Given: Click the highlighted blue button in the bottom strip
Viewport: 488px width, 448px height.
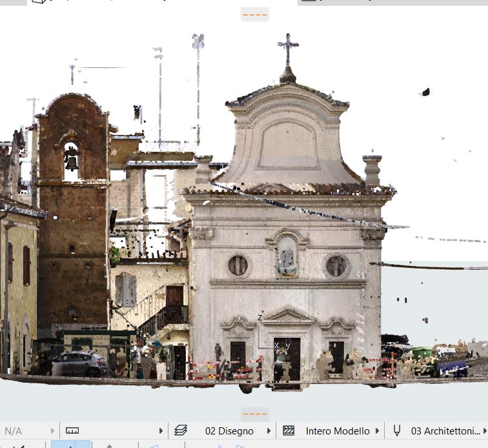Looking at the screenshot, I should pos(70,444).
